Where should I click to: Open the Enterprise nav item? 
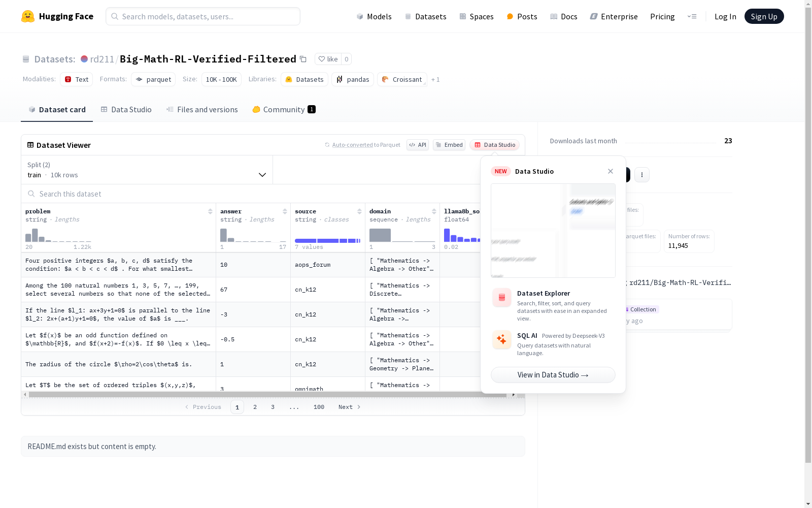click(x=614, y=16)
